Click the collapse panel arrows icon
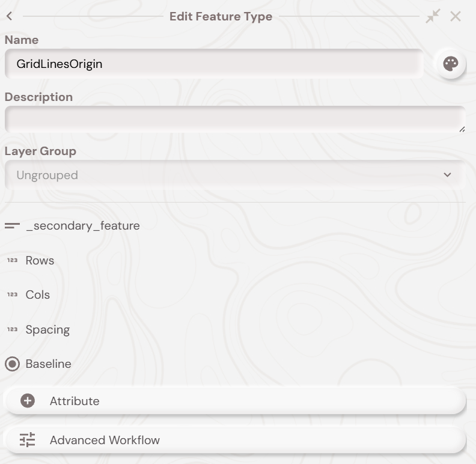The height and width of the screenshot is (464, 476). click(433, 16)
